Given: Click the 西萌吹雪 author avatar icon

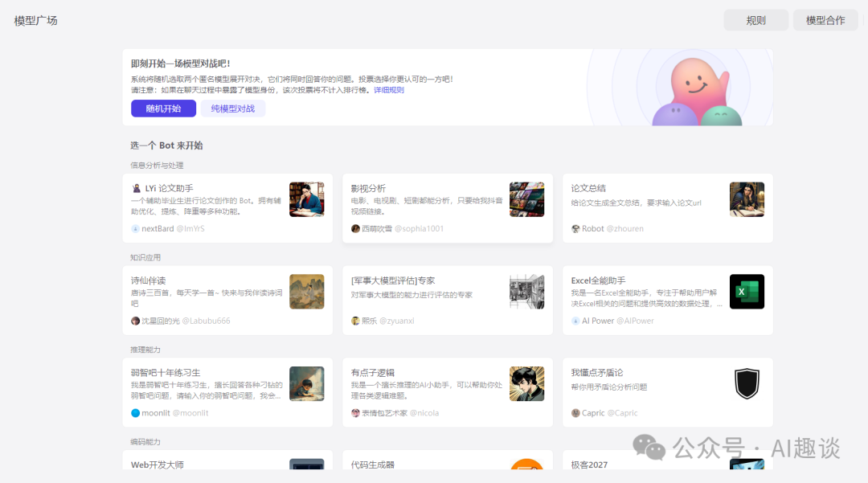Looking at the screenshot, I should pyautogui.click(x=355, y=228).
